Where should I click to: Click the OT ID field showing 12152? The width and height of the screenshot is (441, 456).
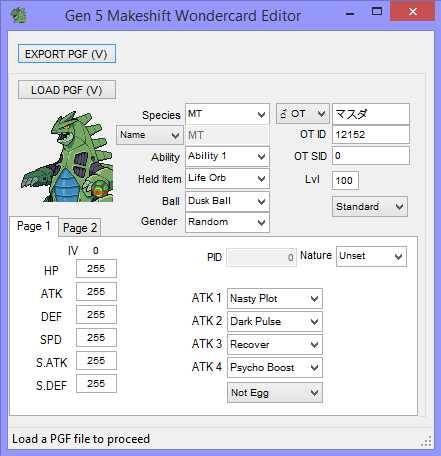pos(371,135)
